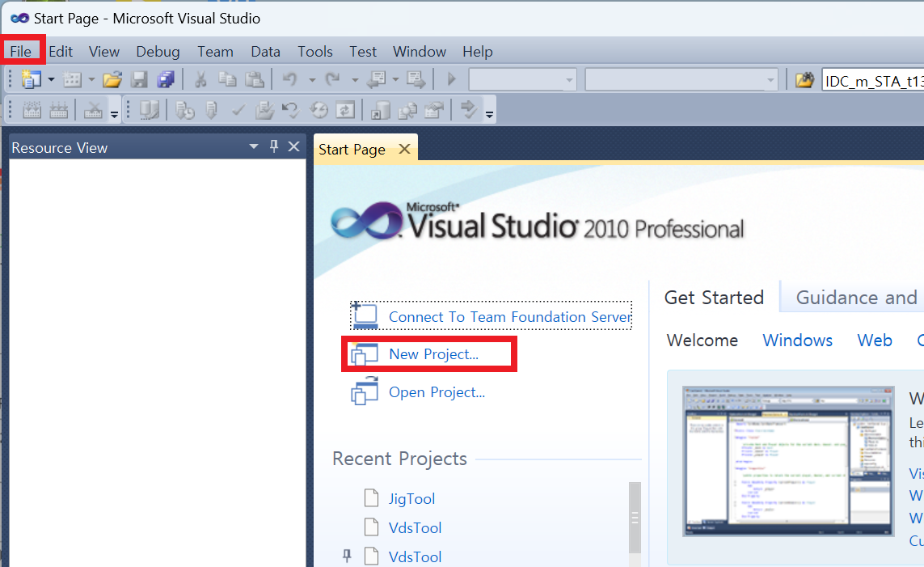
Task: Click the source control Refresh Status icon
Action: 345,110
